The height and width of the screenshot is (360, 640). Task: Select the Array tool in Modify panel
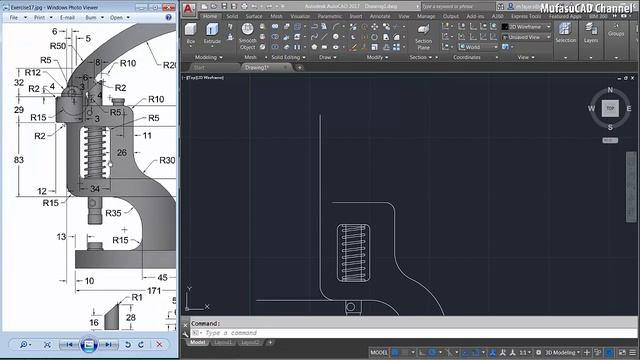396,47
